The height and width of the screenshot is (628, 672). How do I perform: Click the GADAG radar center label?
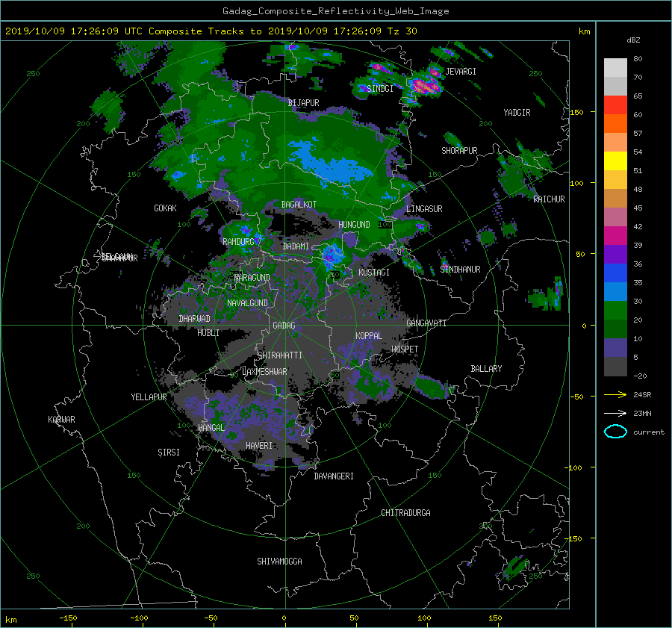tap(284, 326)
